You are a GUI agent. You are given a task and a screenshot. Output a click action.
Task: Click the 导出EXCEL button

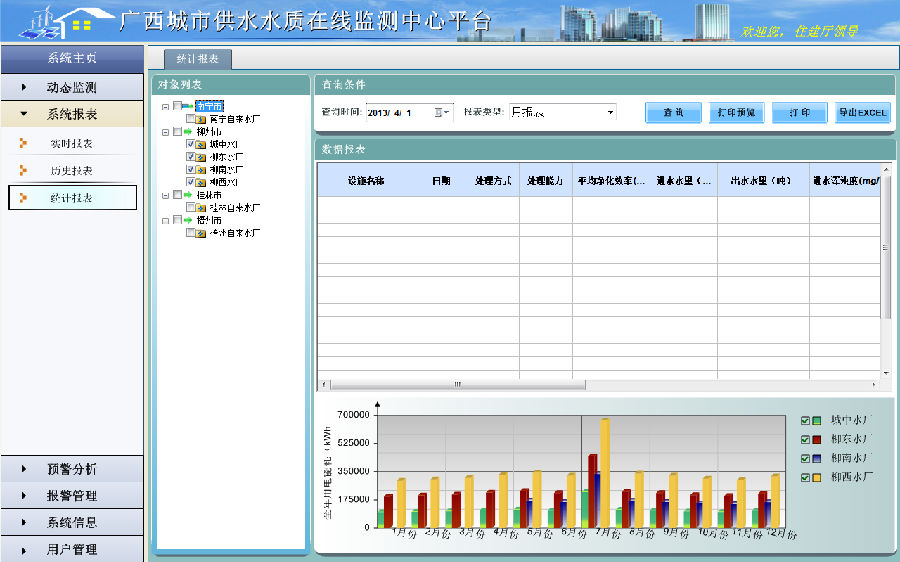(861, 113)
